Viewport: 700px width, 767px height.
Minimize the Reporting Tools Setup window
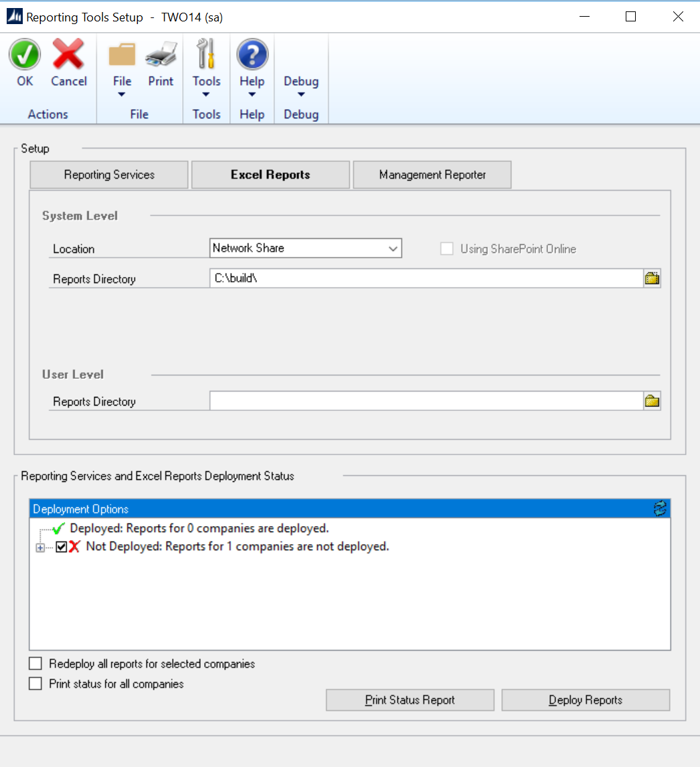(584, 17)
